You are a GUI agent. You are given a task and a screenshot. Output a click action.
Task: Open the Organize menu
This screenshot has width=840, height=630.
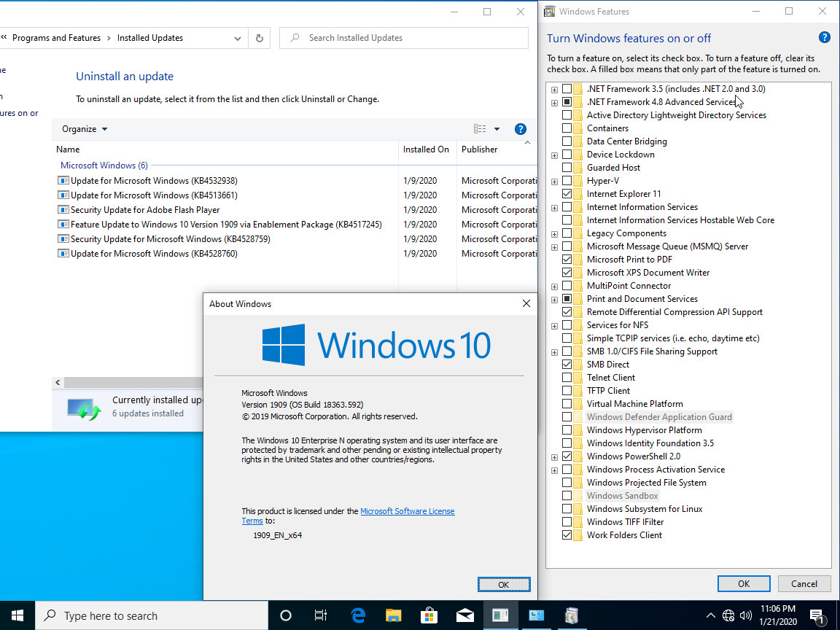coord(84,129)
